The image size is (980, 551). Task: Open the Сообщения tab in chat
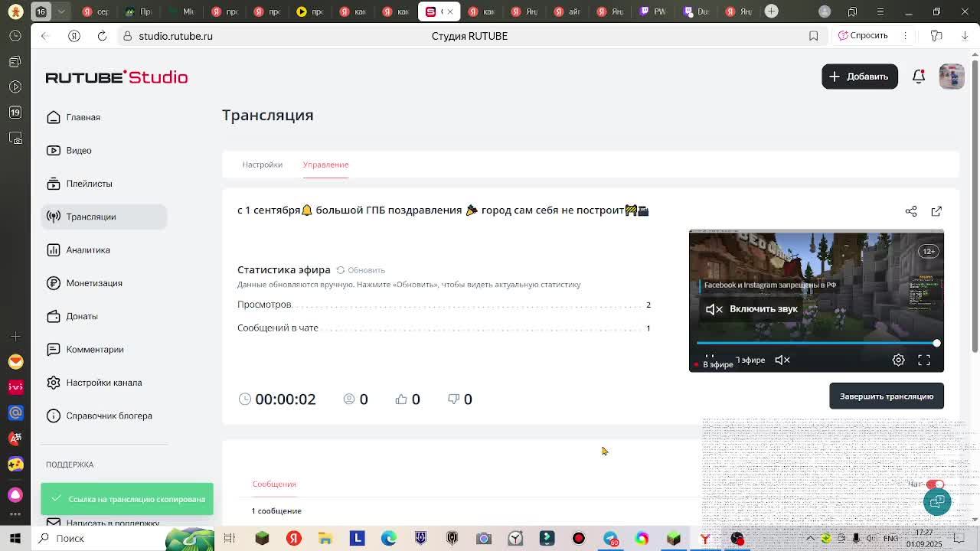coord(274,484)
